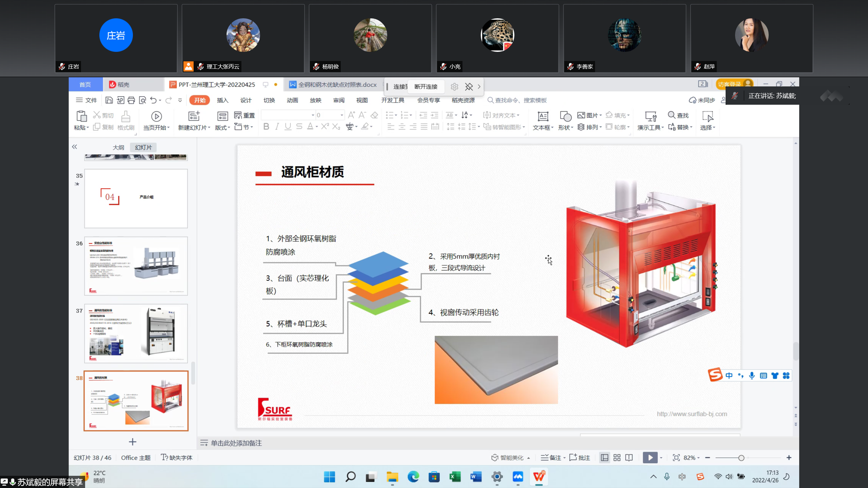Click the print icon in quick toolbar

131,100
